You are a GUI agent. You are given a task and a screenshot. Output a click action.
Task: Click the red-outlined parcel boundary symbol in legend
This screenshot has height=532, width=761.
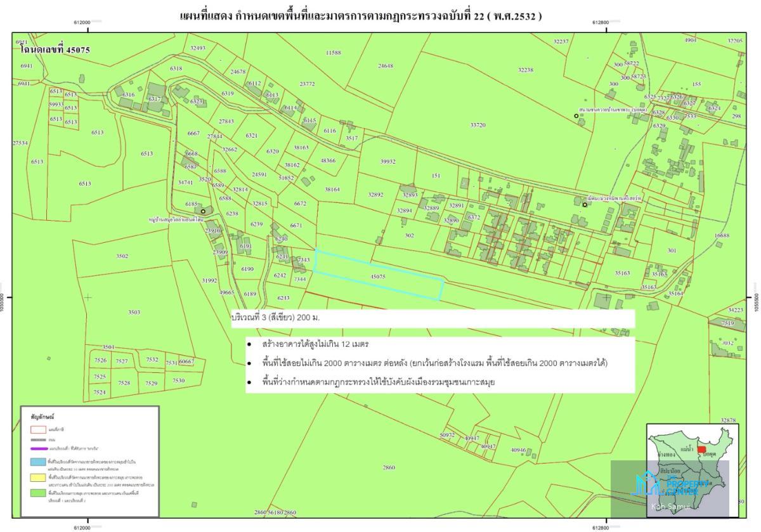pyautogui.click(x=38, y=429)
